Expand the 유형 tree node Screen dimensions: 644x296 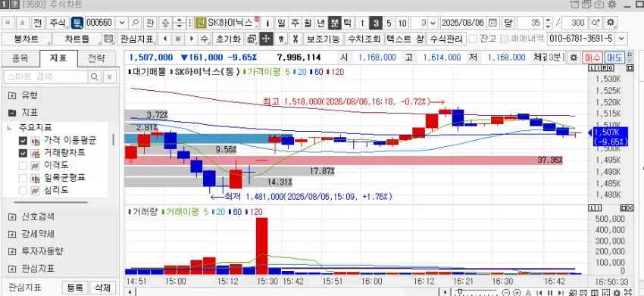[x=12, y=95]
